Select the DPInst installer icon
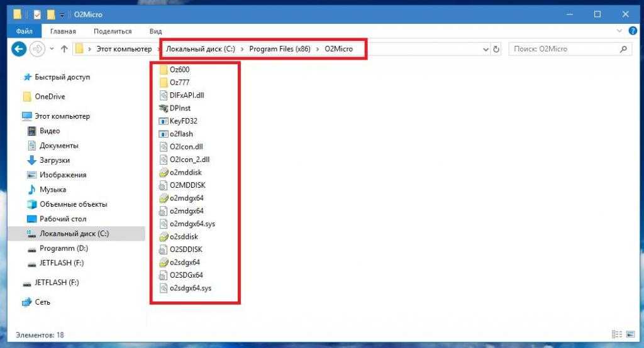 pyautogui.click(x=164, y=108)
